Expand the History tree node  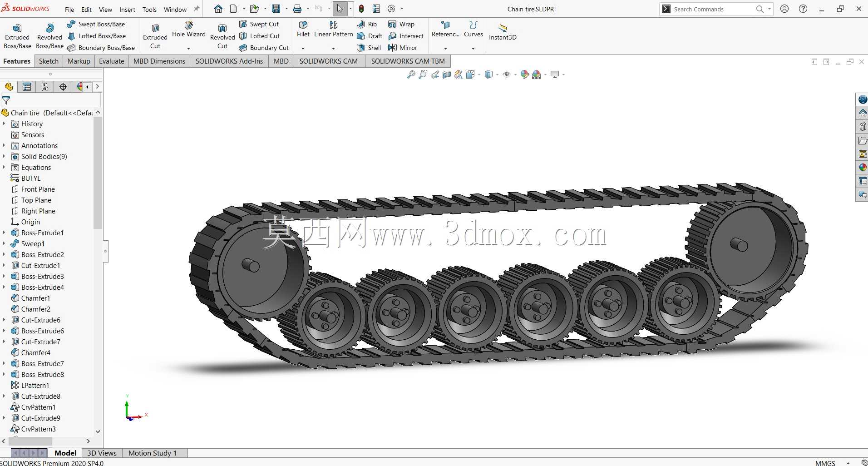[x=4, y=124]
